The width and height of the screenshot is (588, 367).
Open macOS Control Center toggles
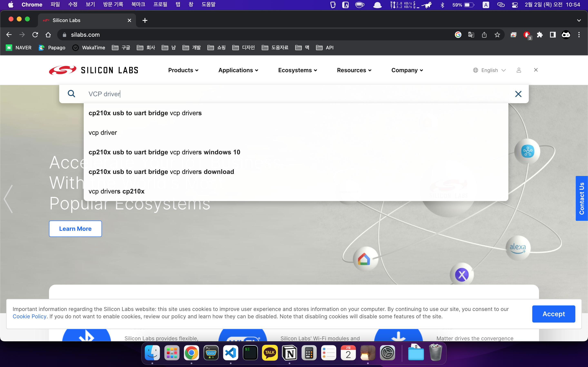515,5
